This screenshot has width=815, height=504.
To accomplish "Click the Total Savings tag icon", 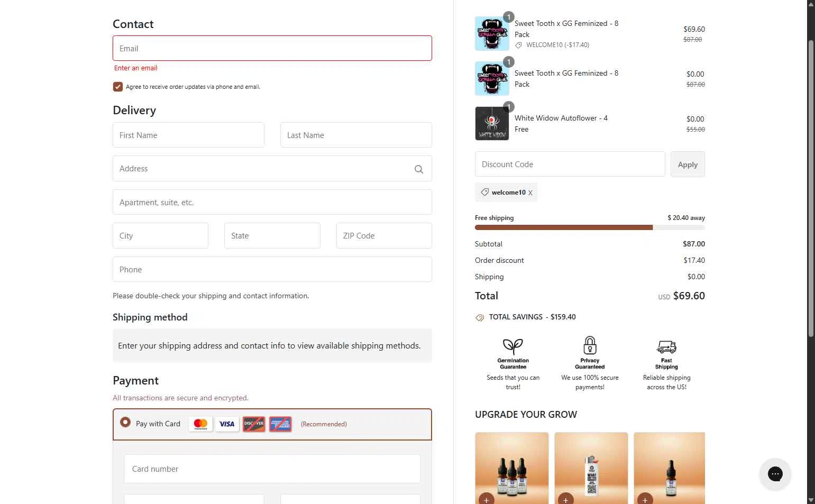I will point(480,318).
